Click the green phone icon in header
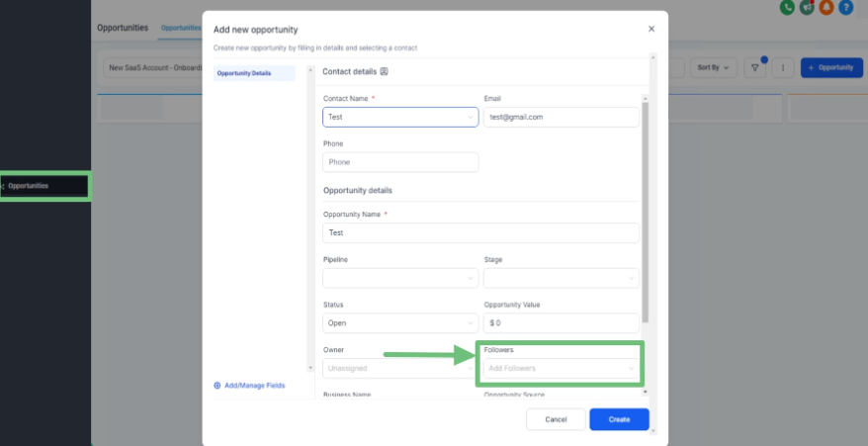Viewport: 868px width, 446px height. 787,7
